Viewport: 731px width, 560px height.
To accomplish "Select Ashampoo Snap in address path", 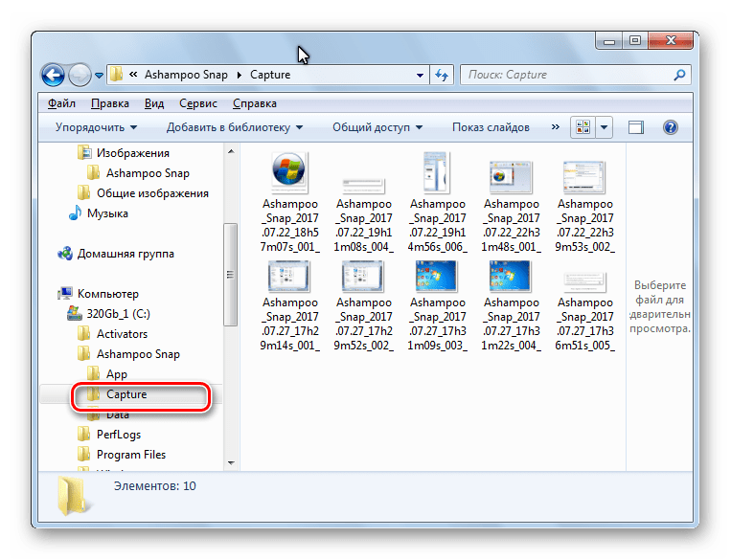I will tap(186, 75).
